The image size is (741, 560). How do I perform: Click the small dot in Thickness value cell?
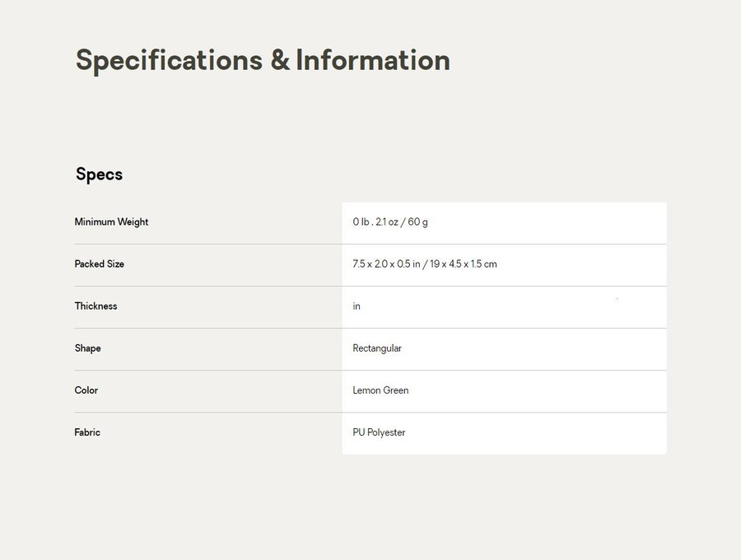617,299
